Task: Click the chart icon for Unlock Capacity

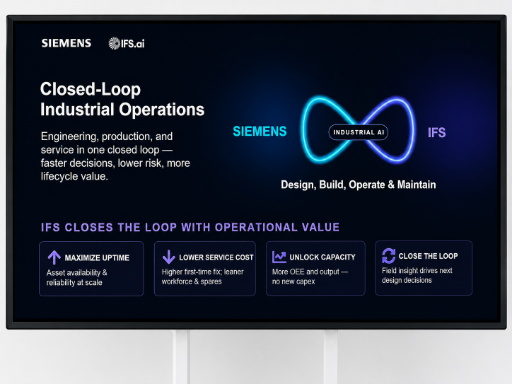Action: [x=279, y=257]
